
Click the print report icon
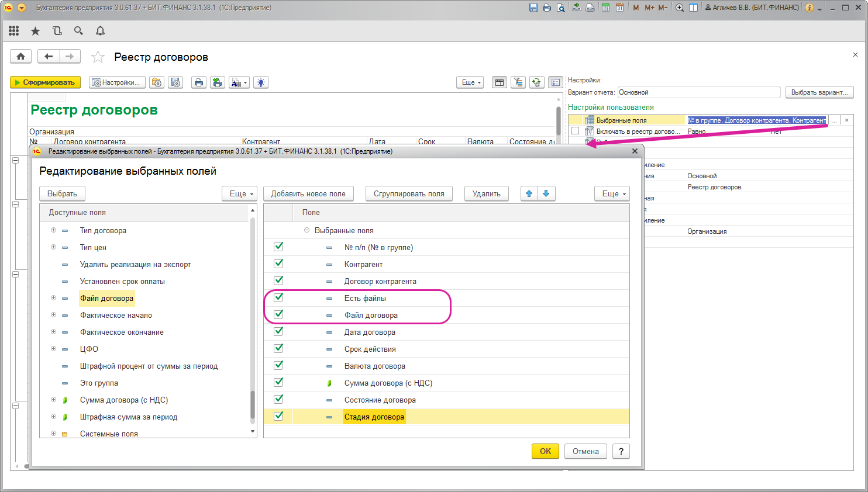(x=199, y=82)
